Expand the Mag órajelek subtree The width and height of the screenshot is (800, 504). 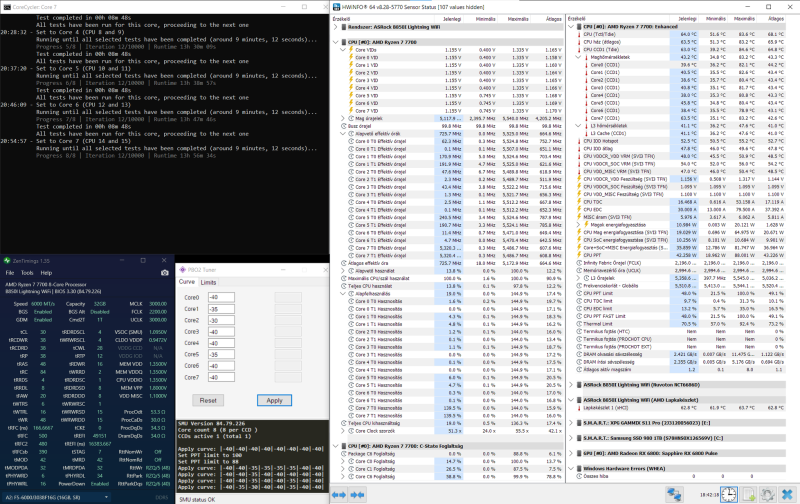pos(343,118)
